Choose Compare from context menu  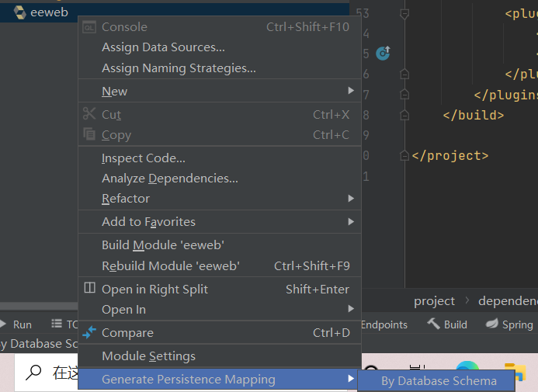click(220, 333)
